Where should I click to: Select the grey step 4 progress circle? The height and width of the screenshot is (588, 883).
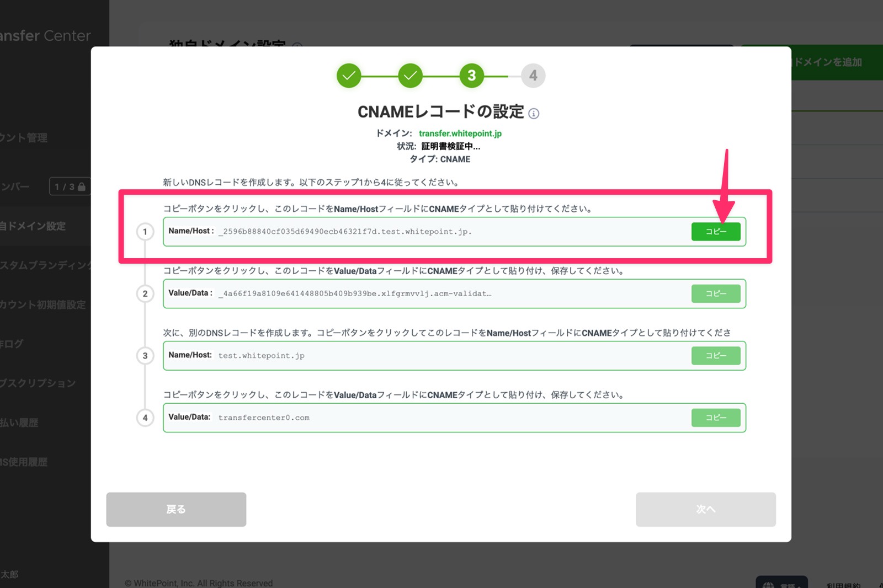tap(533, 76)
